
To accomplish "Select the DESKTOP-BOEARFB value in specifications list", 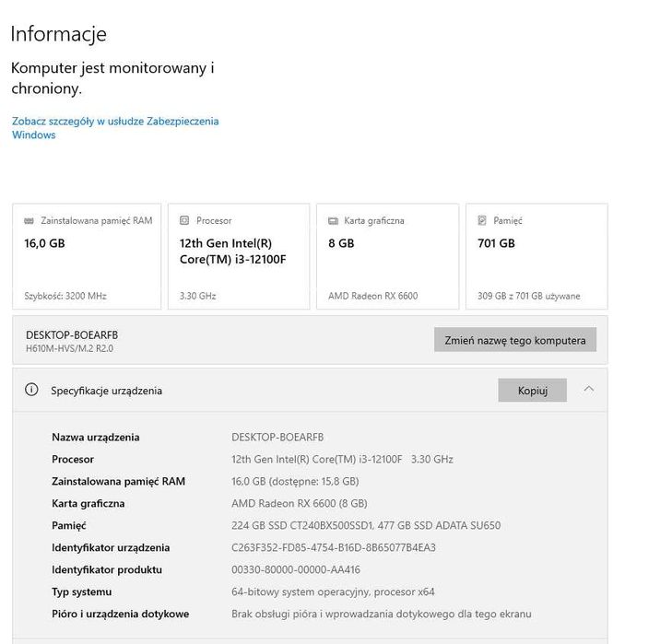I will 277,437.
